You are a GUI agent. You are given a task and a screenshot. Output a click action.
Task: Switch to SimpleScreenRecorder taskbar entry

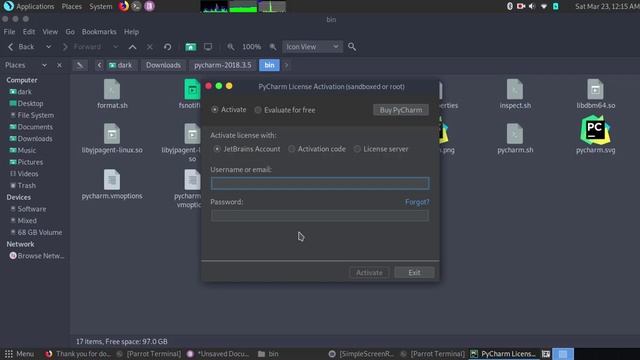coord(361,354)
